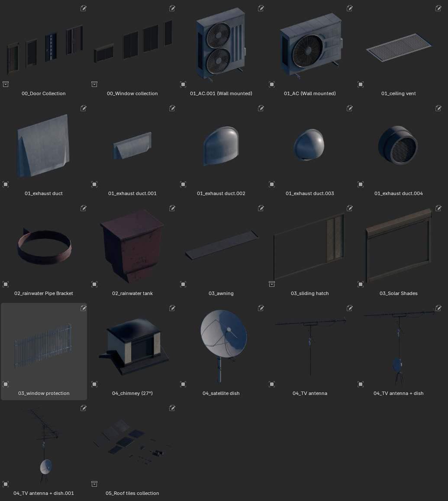The height and width of the screenshot is (501, 448).
Task: Click edit icon on 01_ceiling vent asset
Action: point(438,8)
